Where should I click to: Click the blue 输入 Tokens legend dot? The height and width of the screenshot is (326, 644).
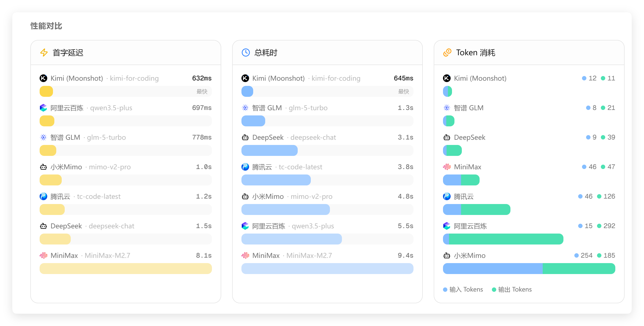pos(445,289)
